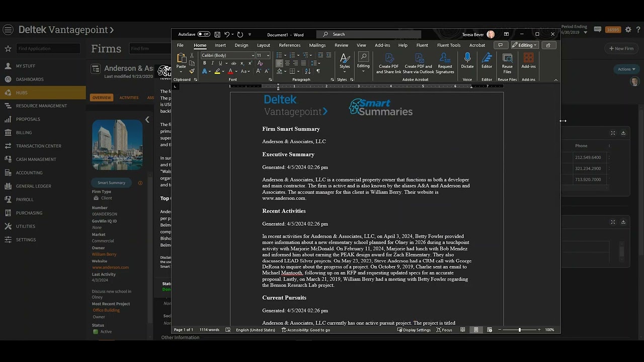Go to the References ribbon tab
Screen dimensions: 644x362
pos(290,45)
